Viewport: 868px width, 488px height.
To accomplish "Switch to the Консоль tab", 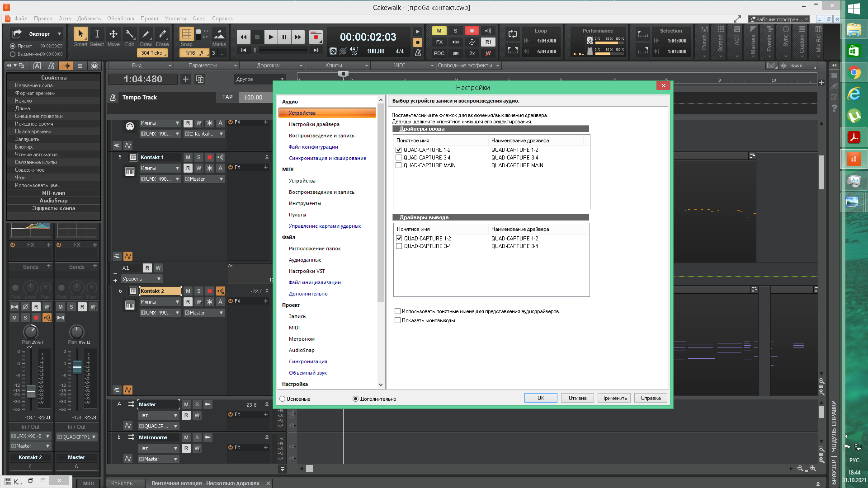I will 122,483.
